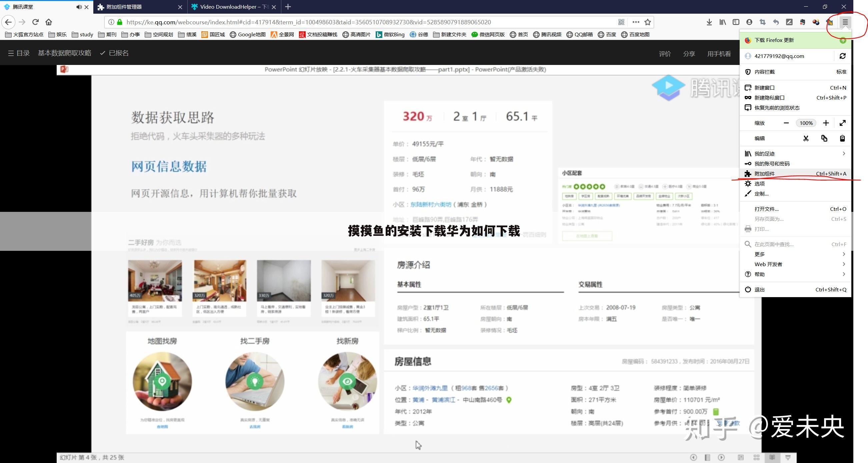868x463 pixels.
Task: Expand 我的足迹 submenu
Action: coord(795,154)
